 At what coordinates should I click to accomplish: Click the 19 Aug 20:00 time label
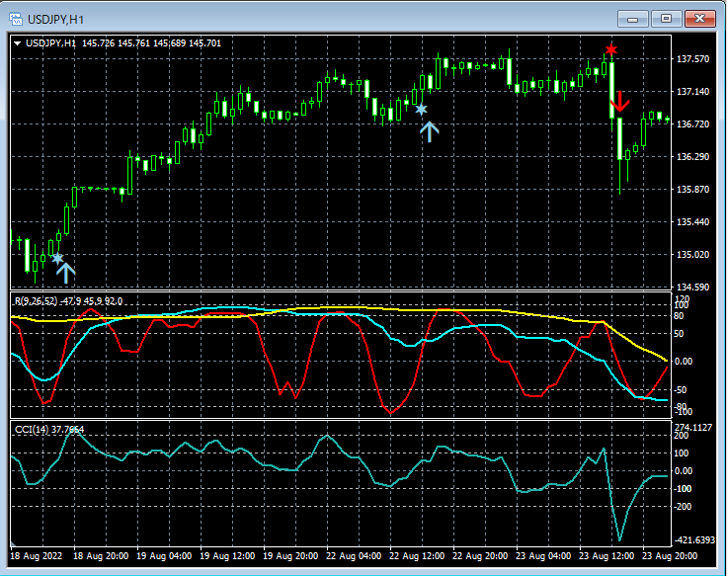(x=290, y=556)
